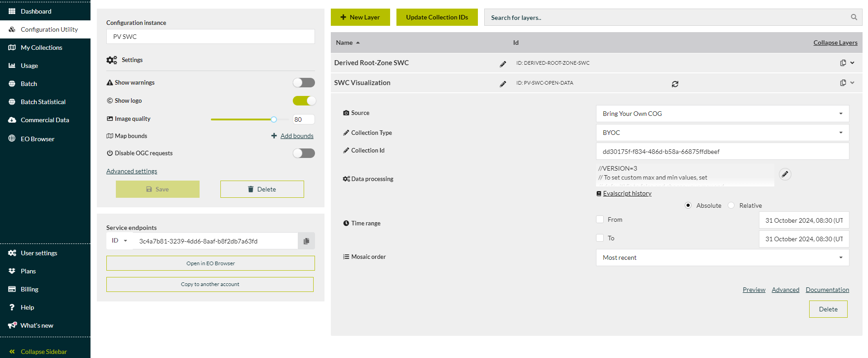Click the New Layer button
This screenshot has width=868, height=358.
pos(360,17)
